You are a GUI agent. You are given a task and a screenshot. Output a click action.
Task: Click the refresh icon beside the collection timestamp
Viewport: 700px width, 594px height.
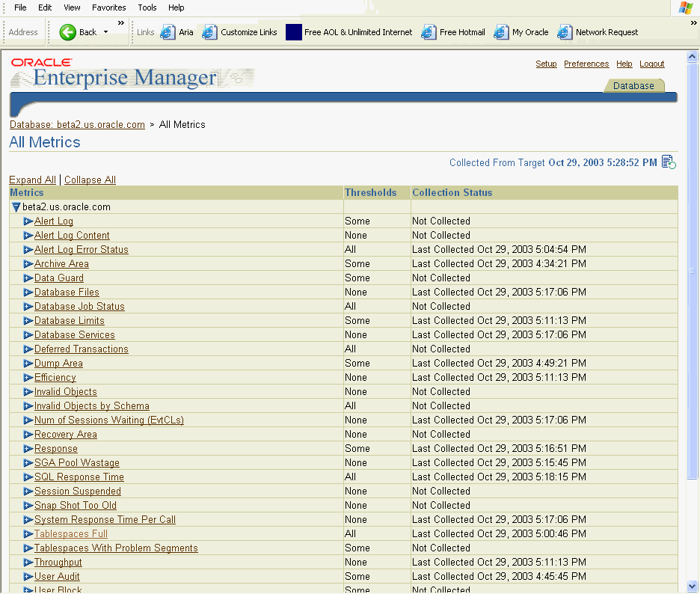click(x=668, y=162)
